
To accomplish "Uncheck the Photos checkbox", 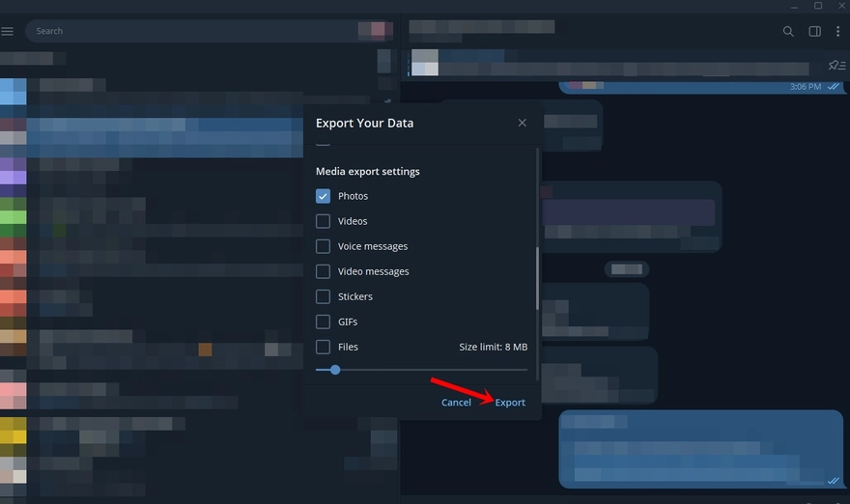I will click(x=323, y=196).
